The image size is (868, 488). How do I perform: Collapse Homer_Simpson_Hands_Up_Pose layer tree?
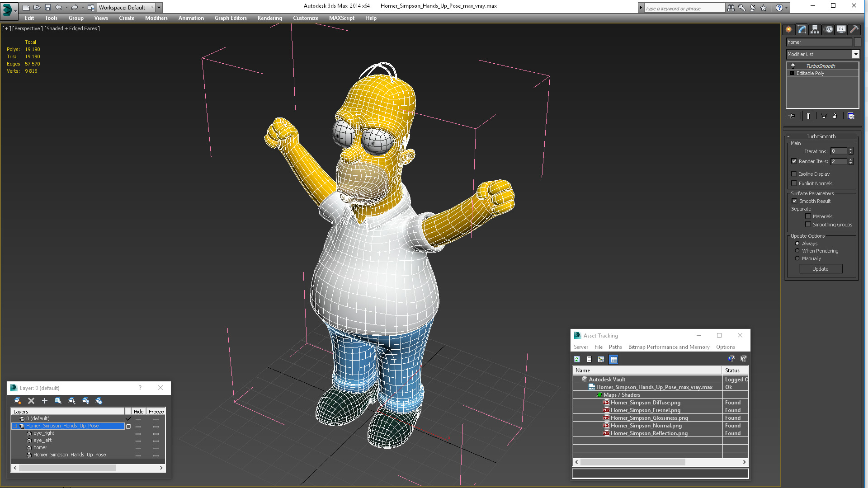[x=14, y=426]
